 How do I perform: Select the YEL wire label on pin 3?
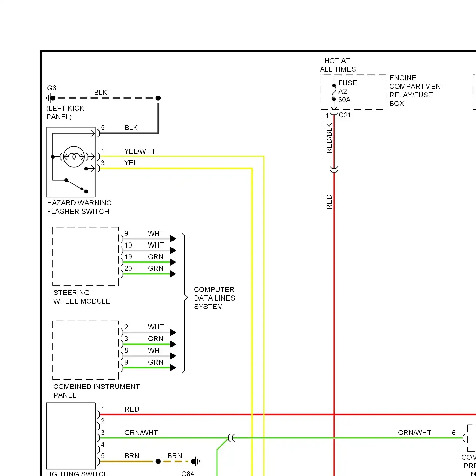tap(131, 163)
